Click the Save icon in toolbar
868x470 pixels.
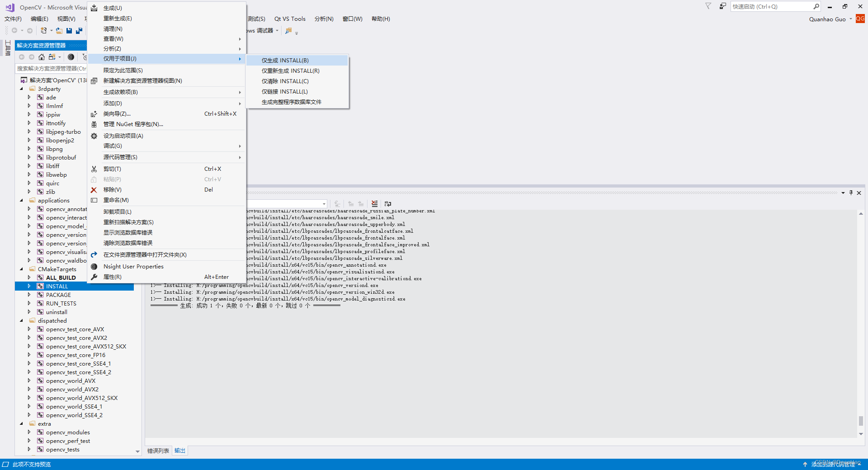pyautogui.click(x=69, y=31)
